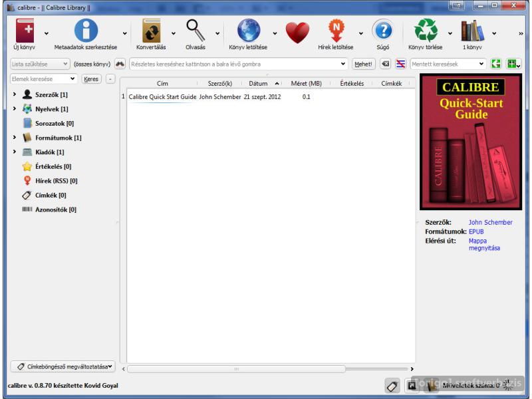The image size is (532, 399).
Task: Click the date cell 21 szept. 2012
Action: [262, 96]
